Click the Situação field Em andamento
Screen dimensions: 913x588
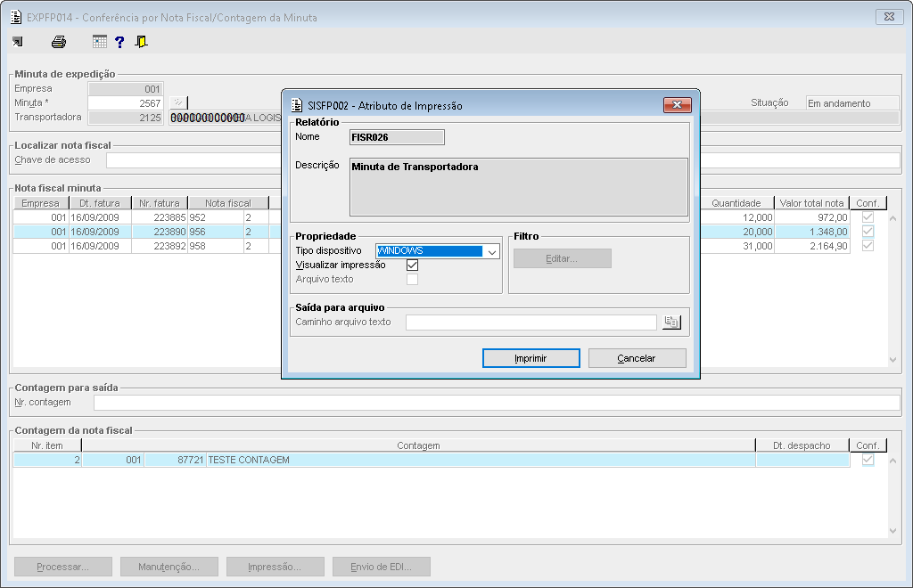coord(852,103)
